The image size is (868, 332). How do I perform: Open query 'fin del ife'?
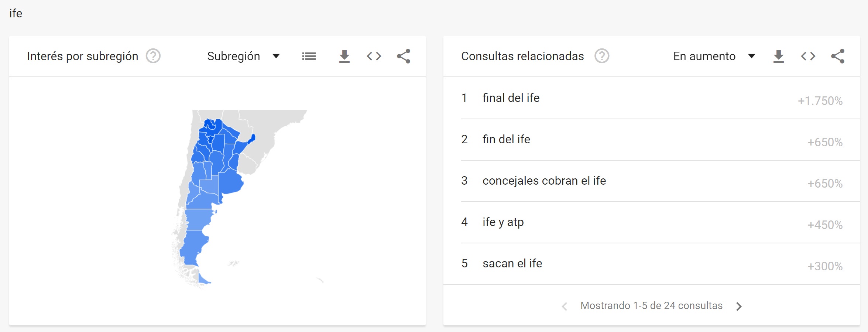pyautogui.click(x=652, y=140)
